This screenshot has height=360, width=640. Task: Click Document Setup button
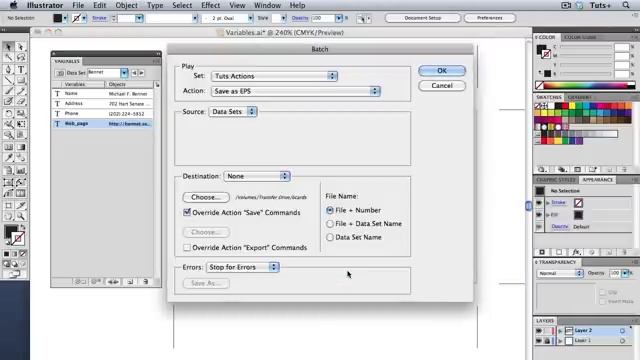(422, 18)
